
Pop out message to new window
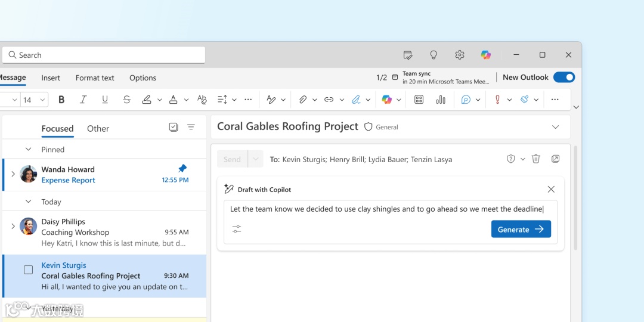pyautogui.click(x=555, y=159)
